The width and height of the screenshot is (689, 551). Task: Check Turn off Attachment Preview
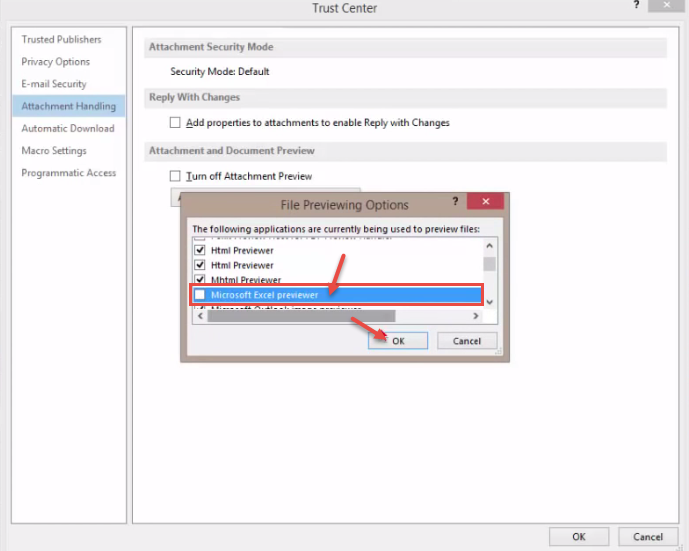[175, 176]
